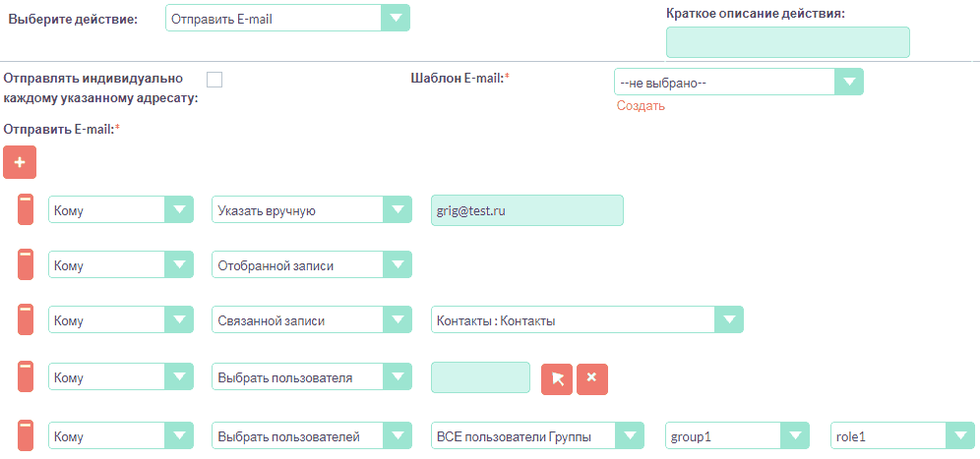Open the 'Выберите действие' dropdown

click(286, 19)
